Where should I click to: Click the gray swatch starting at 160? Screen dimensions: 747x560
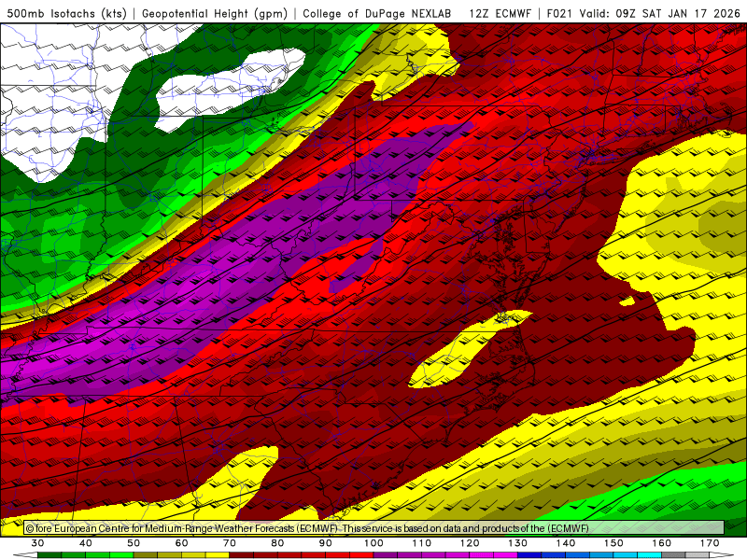673,555
